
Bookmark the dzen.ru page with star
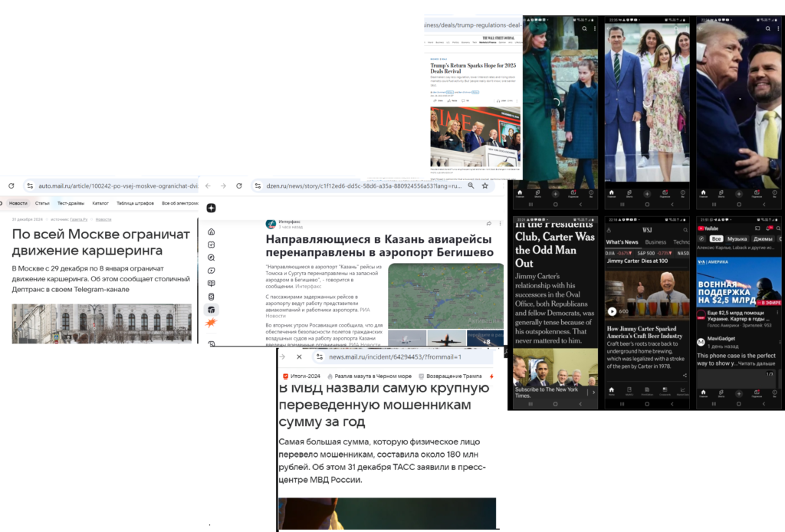click(x=484, y=186)
